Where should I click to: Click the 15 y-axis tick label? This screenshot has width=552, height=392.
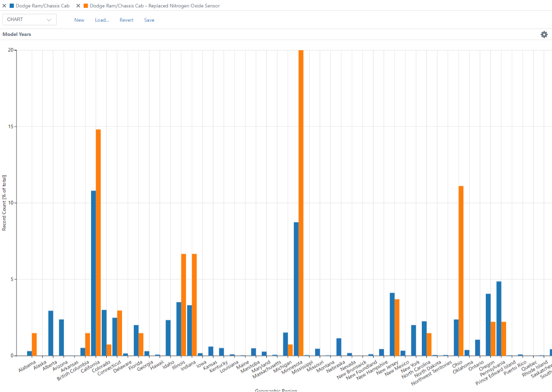[x=11, y=127]
